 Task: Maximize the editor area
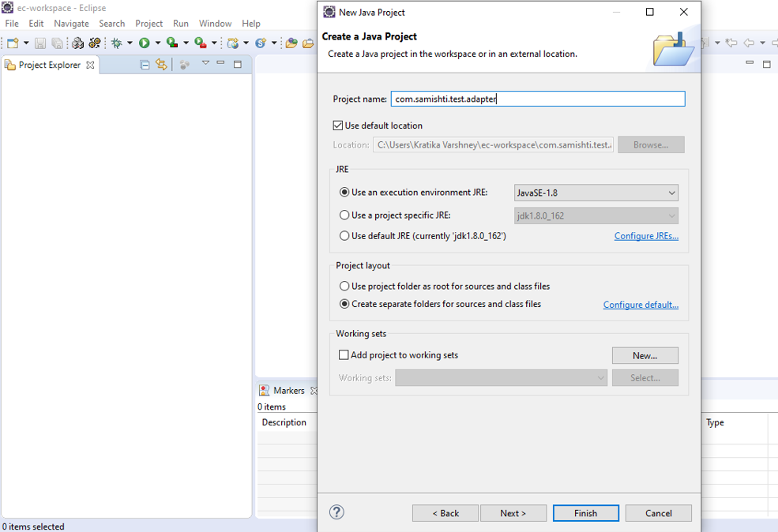[x=767, y=64]
